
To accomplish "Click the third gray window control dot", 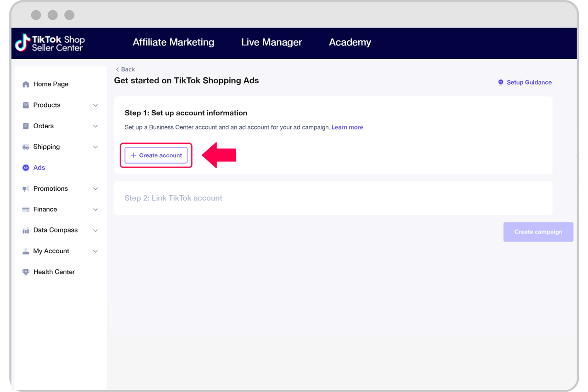I will (x=69, y=15).
